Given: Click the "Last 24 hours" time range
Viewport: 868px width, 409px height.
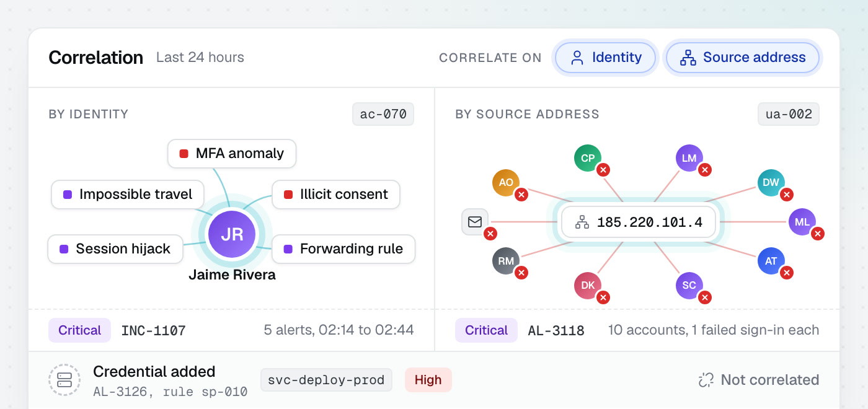Looking at the screenshot, I should pos(200,58).
